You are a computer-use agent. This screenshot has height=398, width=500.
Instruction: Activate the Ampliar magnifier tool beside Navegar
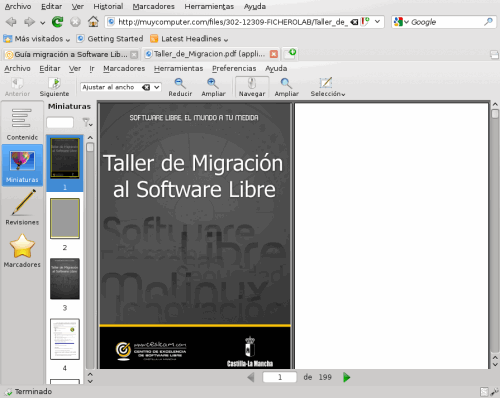[286, 87]
